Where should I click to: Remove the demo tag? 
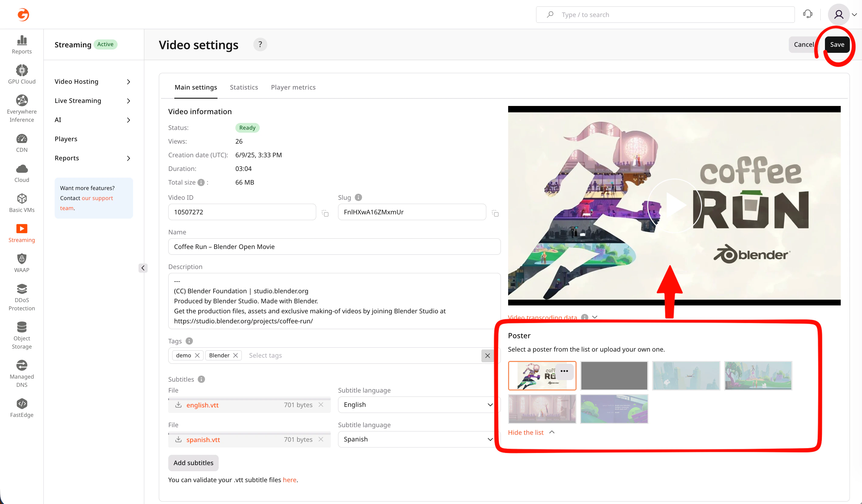[x=197, y=355]
